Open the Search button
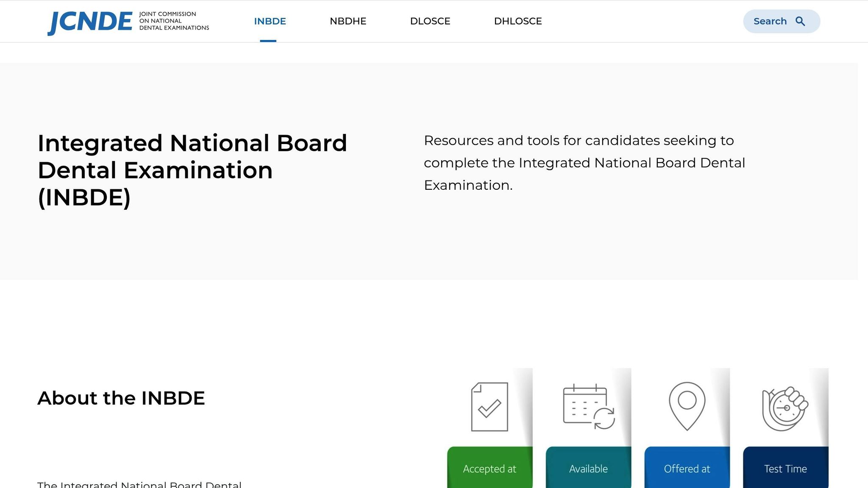 point(782,21)
